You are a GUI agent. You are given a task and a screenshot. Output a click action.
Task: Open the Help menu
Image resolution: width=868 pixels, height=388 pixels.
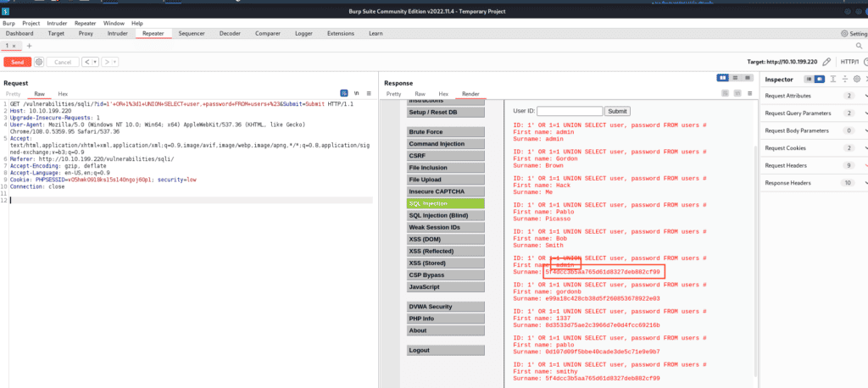tap(137, 23)
